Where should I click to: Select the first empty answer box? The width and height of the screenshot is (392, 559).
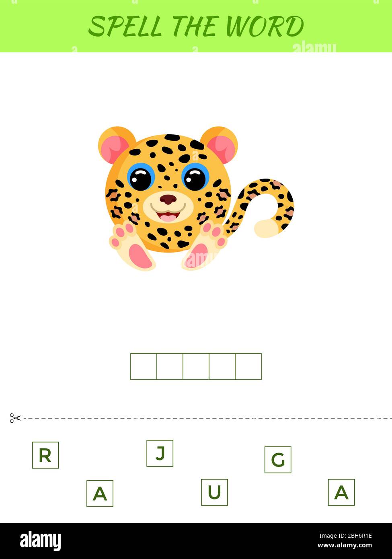[x=144, y=366]
